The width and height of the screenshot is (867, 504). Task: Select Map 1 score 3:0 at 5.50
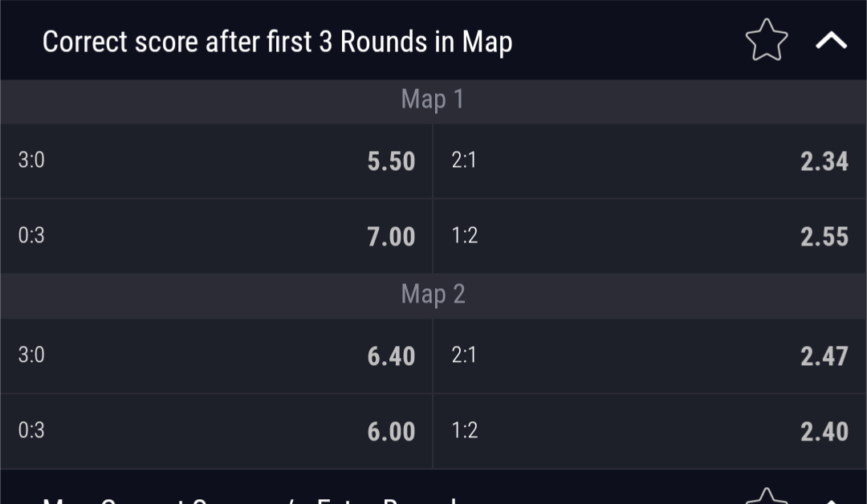216,161
